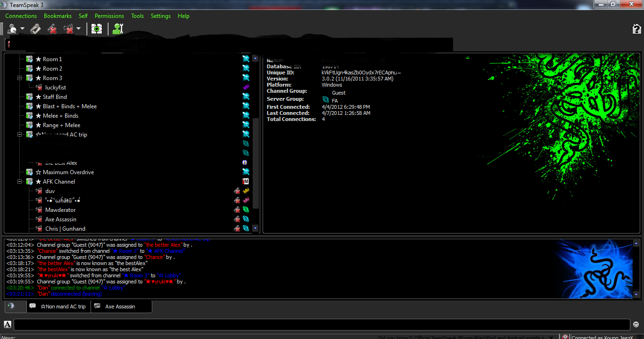
Task: Click muted microphone icon next to duv
Action: pos(237,191)
